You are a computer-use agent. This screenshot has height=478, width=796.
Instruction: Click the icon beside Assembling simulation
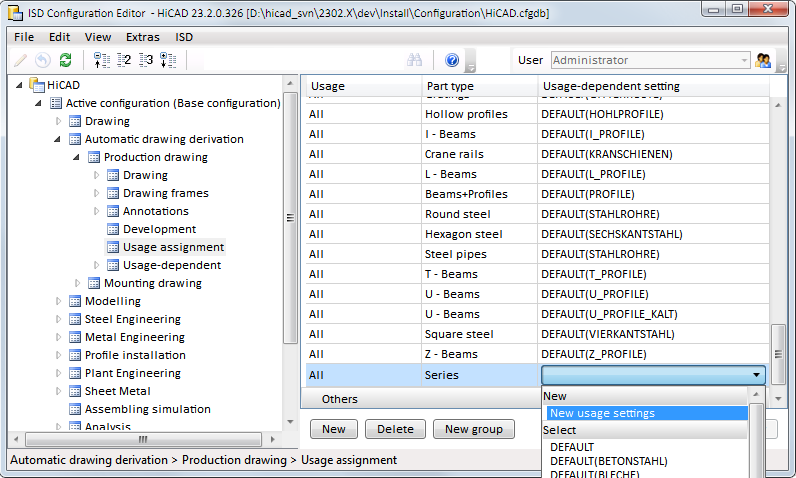pyautogui.click(x=75, y=409)
